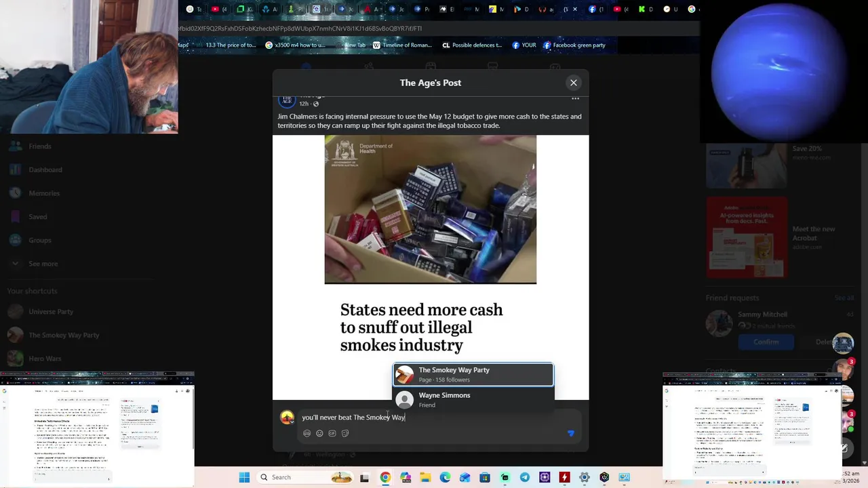Screen dimensions: 868x488
Task: Open Microsoft 365 Copilot from taskbar
Action: (x=406, y=477)
